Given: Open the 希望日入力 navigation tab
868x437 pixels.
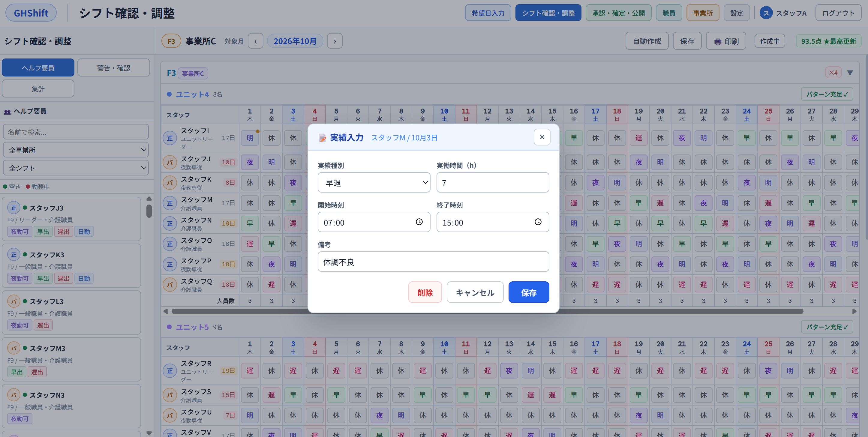Looking at the screenshot, I should [x=488, y=13].
